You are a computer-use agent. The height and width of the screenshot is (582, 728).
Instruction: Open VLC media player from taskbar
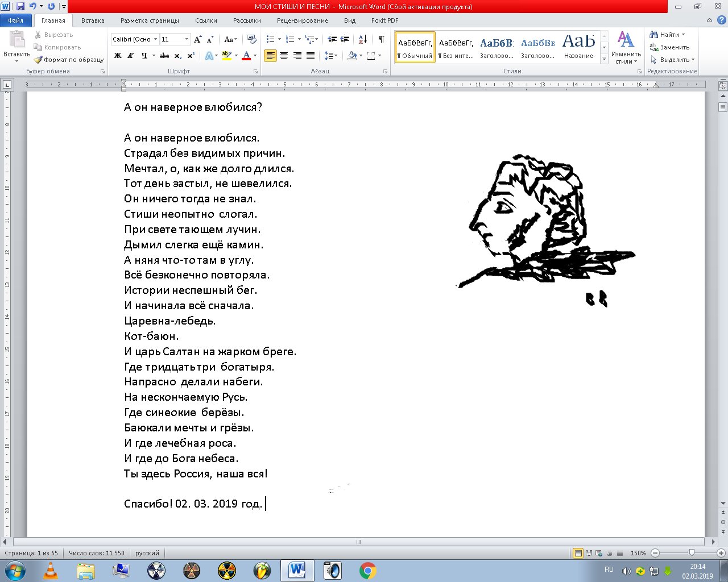(x=51, y=570)
